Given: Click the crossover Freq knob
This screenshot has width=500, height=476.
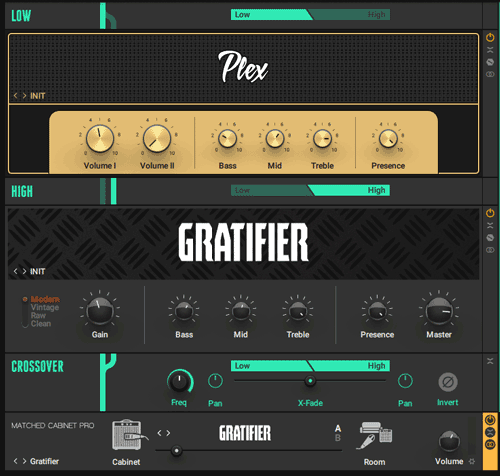Looking at the screenshot, I should [179, 382].
